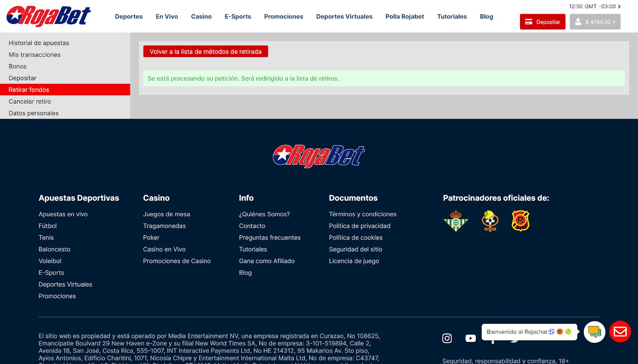Open Política de cookies link
This screenshot has height=364, width=638.
click(356, 238)
